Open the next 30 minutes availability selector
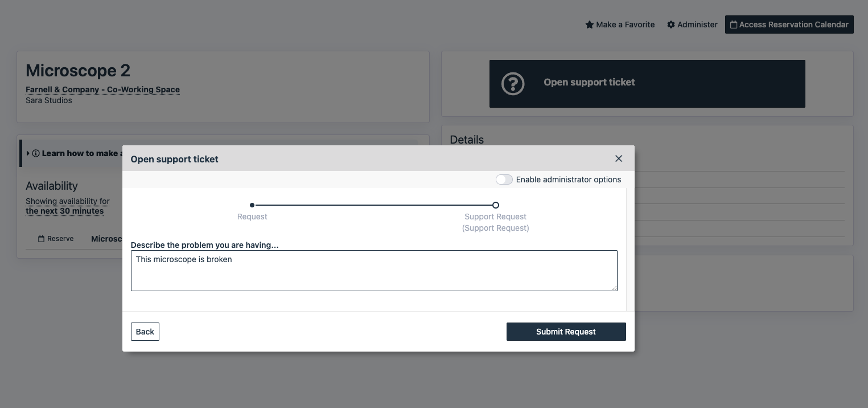This screenshot has width=868, height=408. click(x=64, y=211)
